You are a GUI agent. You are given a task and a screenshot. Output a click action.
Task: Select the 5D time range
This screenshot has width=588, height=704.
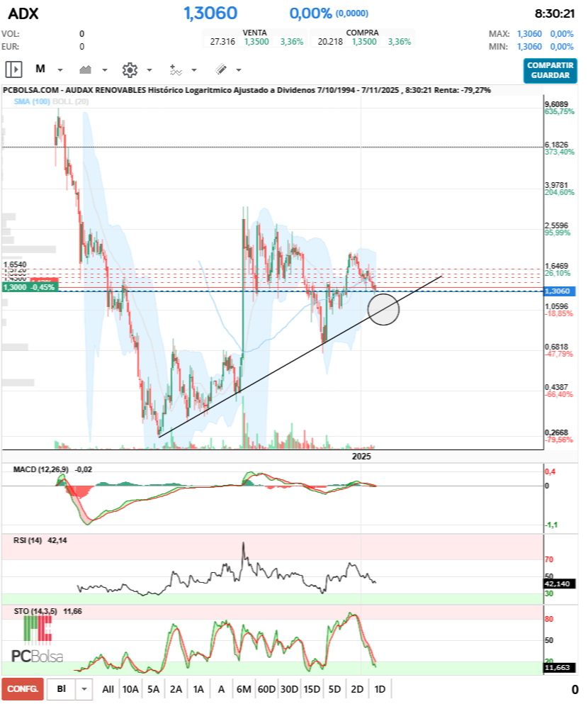coord(334,689)
